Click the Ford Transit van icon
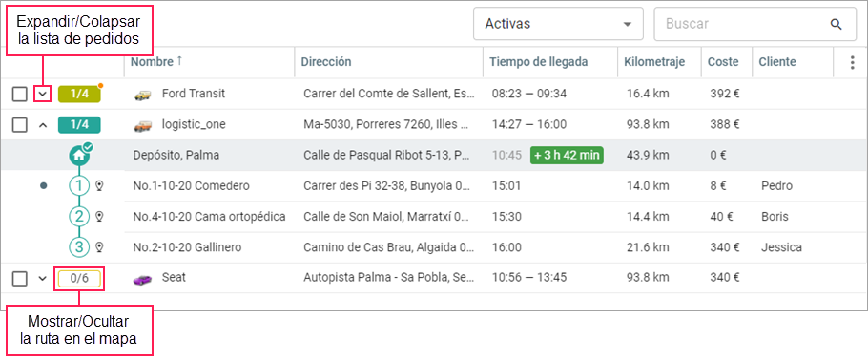The height and width of the screenshot is (362, 868). point(142,95)
